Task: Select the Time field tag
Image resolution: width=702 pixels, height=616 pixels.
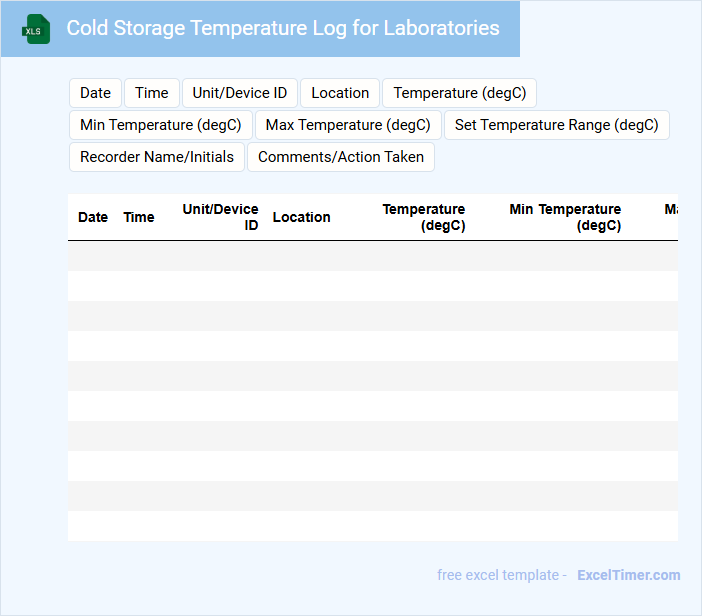Action: 152,93
